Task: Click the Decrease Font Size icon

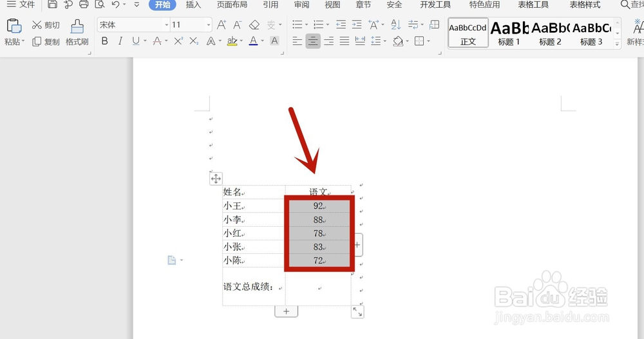Action: tap(237, 24)
